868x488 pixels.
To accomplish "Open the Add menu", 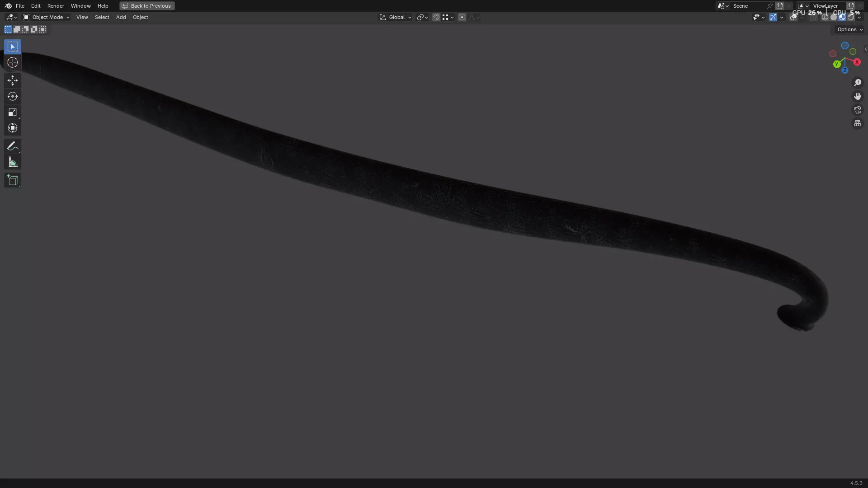I will pyautogui.click(x=121, y=17).
